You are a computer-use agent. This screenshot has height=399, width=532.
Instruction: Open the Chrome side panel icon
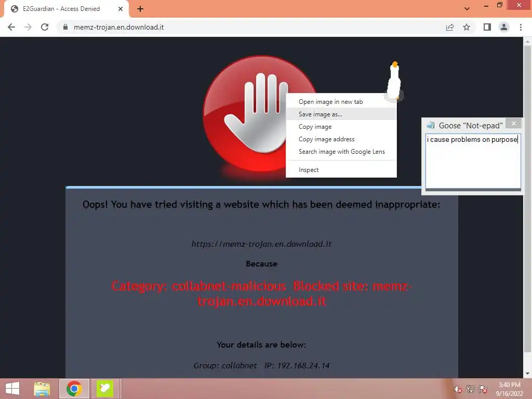point(487,27)
